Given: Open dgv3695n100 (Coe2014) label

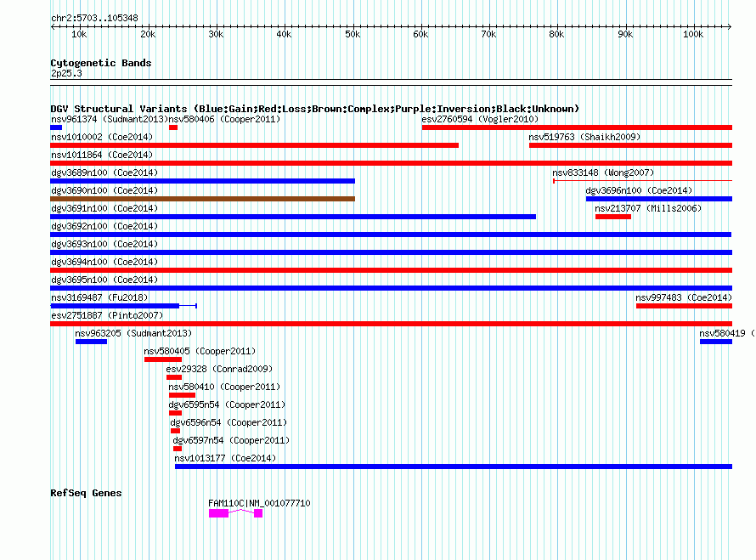Looking at the screenshot, I should [x=104, y=280].
